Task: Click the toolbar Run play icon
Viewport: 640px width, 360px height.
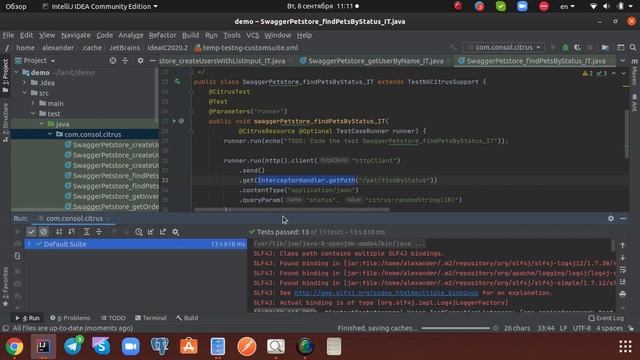Action: [553, 48]
